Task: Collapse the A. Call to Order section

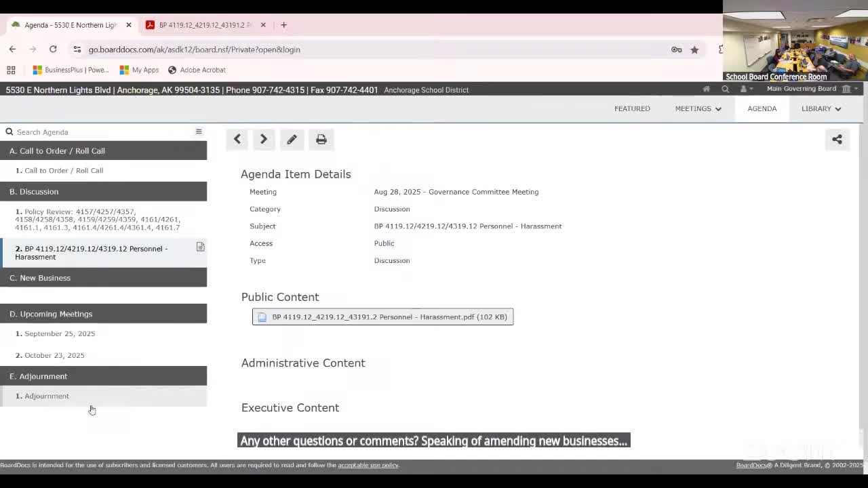Action: (103, 150)
